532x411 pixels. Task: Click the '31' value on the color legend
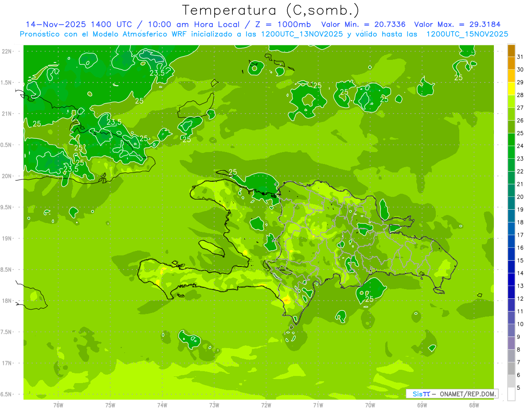click(520, 56)
